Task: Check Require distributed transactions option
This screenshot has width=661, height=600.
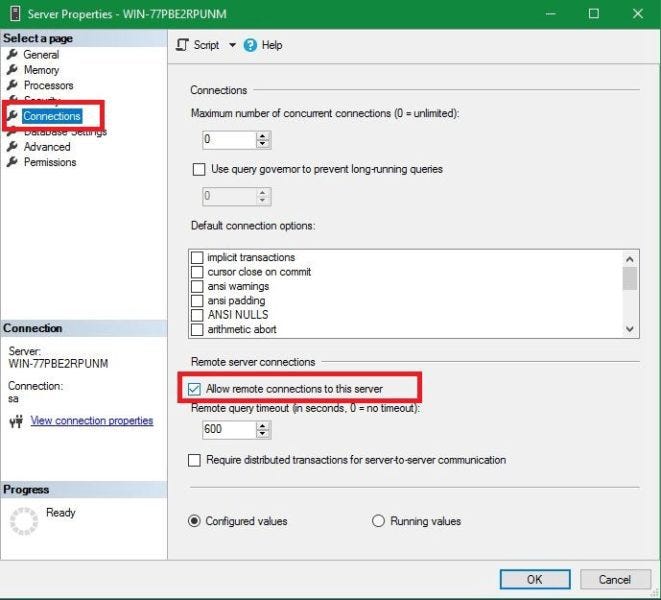Action: coord(194,460)
